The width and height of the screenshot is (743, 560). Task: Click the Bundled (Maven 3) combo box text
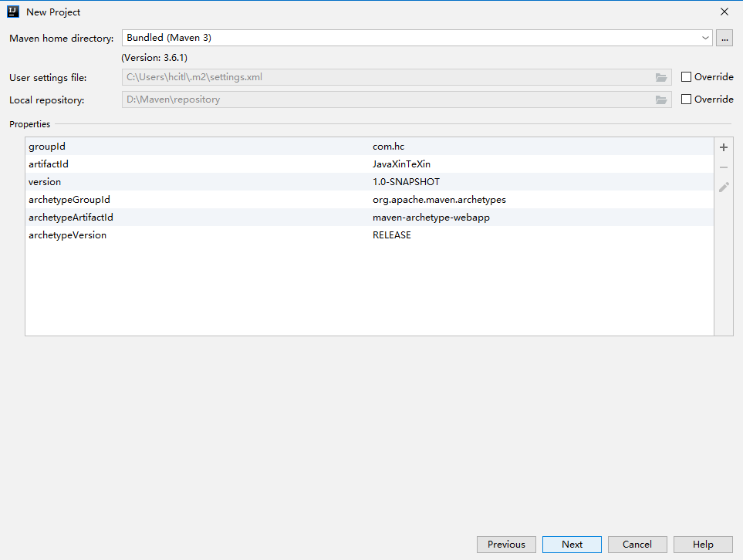[169, 38]
